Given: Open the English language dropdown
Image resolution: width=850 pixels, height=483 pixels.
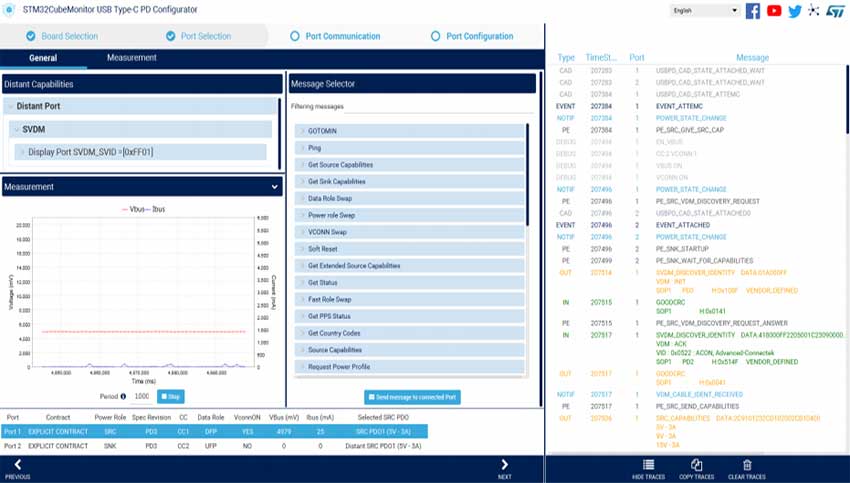Looking at the screenshot, I should tap(706, 11).
